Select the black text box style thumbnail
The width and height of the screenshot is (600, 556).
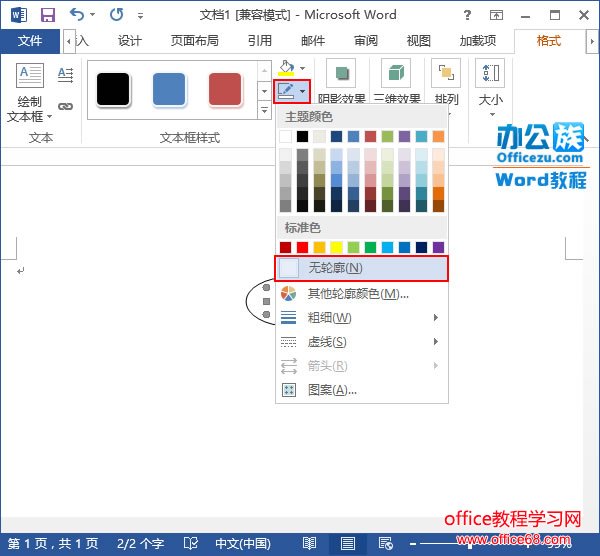pos(114,89)
